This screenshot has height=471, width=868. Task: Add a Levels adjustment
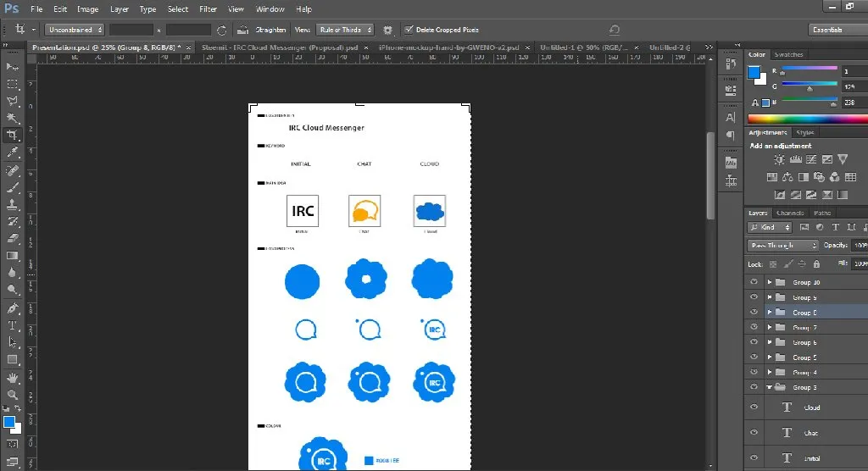(795, 159)
